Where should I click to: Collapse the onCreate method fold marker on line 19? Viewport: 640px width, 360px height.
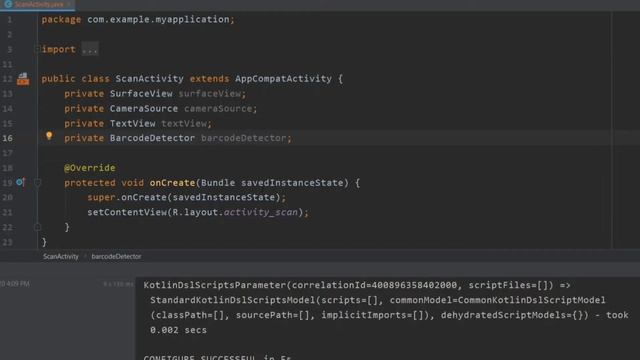coord(37,182)
